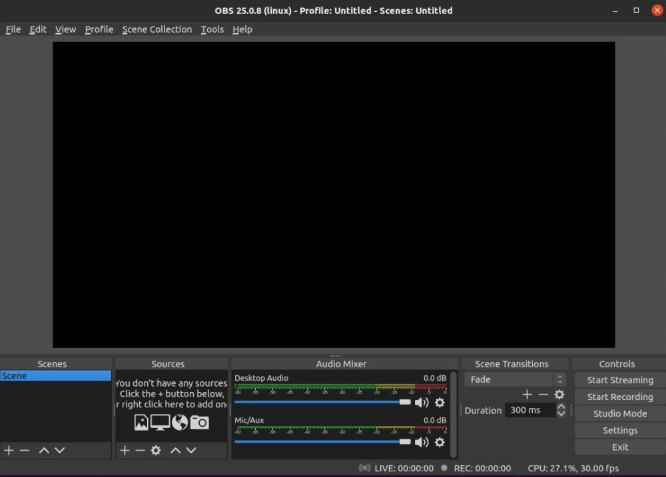Move scene up in Scenes list
The image size is (666, 477).
44,451
